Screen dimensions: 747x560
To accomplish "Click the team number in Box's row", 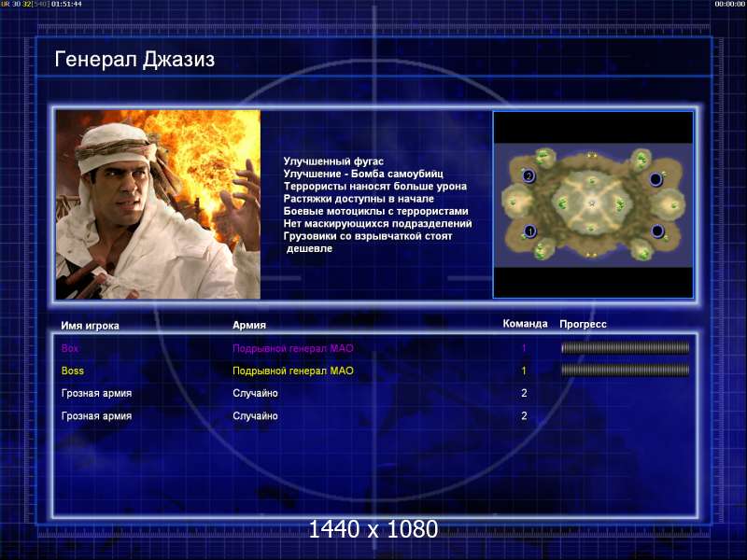I will [524, 348].
